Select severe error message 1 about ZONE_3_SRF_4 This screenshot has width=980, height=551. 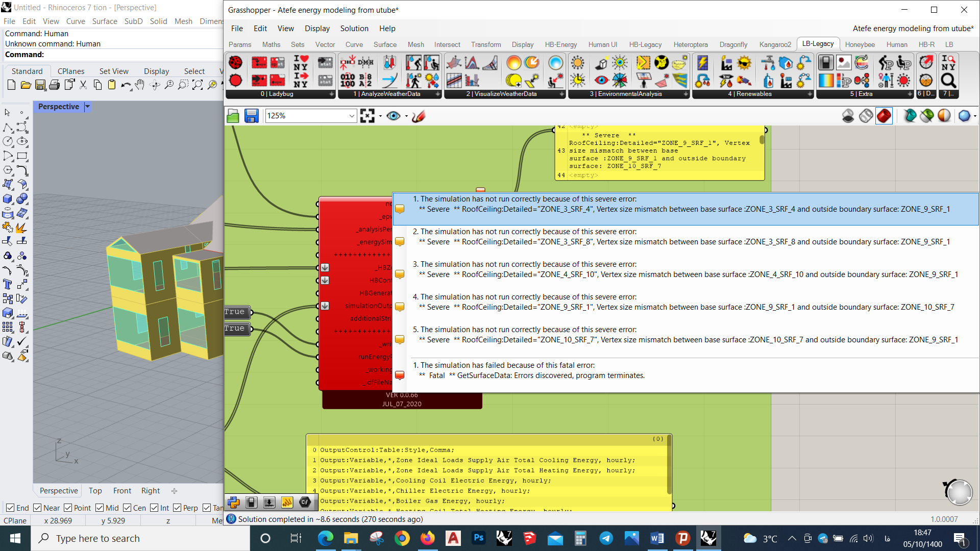(685, 209)
